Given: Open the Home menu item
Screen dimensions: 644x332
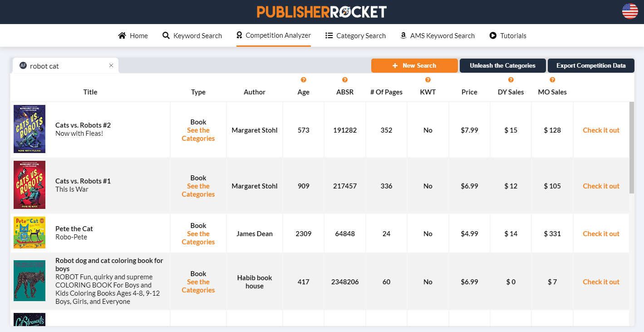Looking at the screenshot, I should (133, 35).
